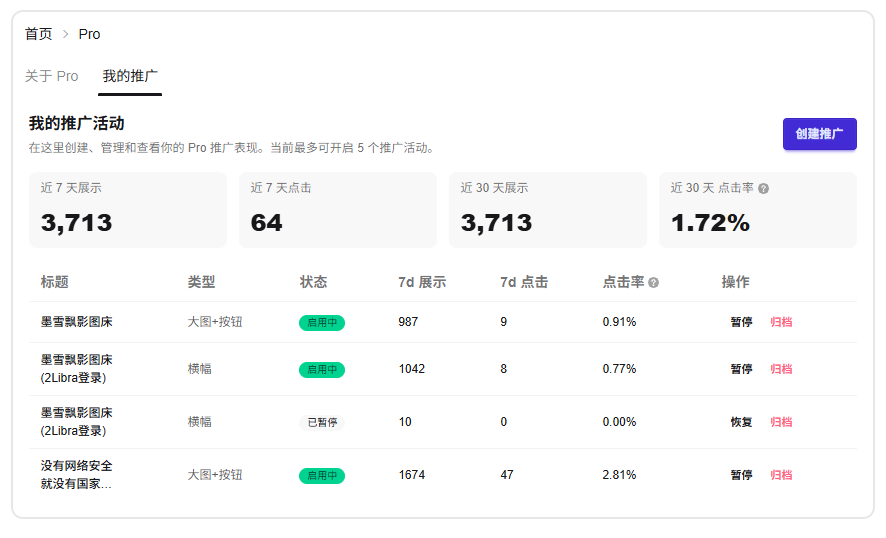Click help icon beside 近30天点击率

click(764, 188)
